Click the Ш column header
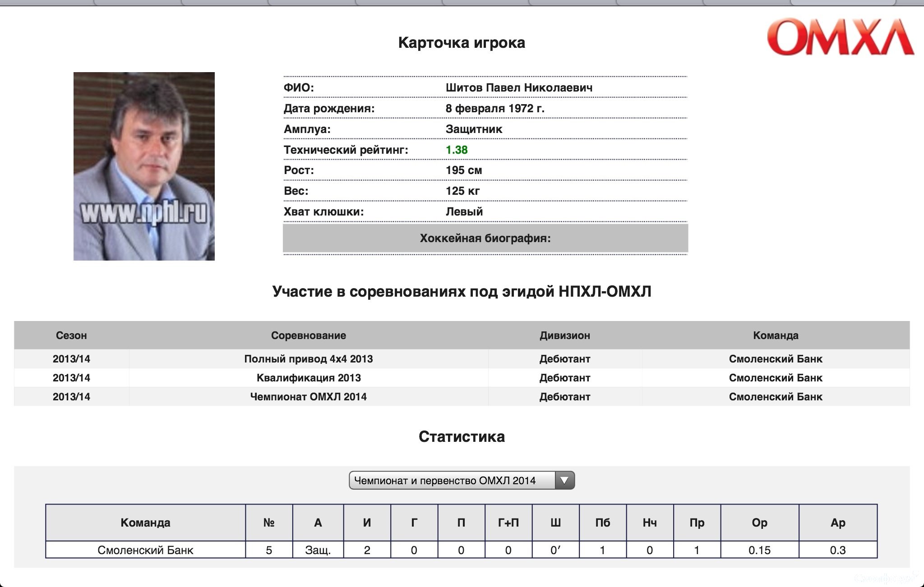Viewport: 924px width, 587px height. [x=556, y=523]
